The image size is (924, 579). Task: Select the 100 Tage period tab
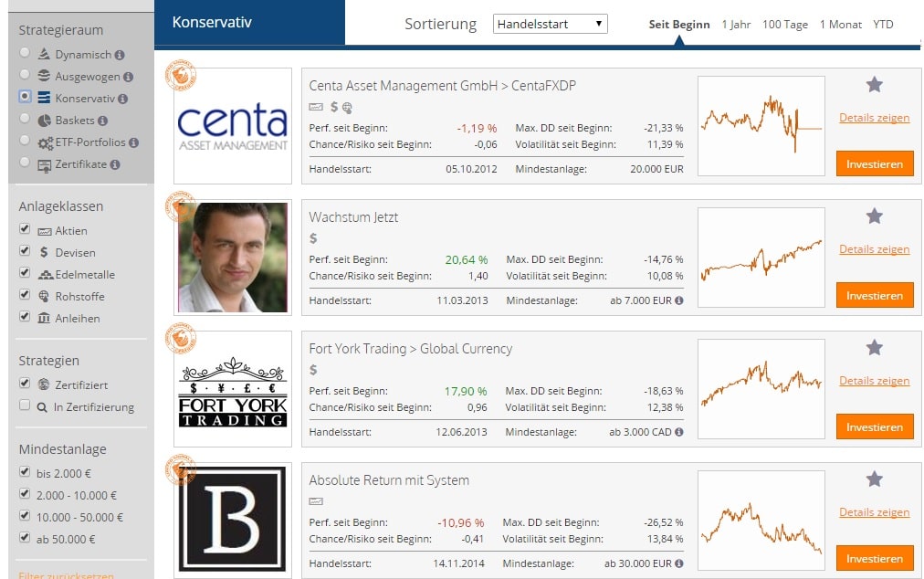click(784, 25)
